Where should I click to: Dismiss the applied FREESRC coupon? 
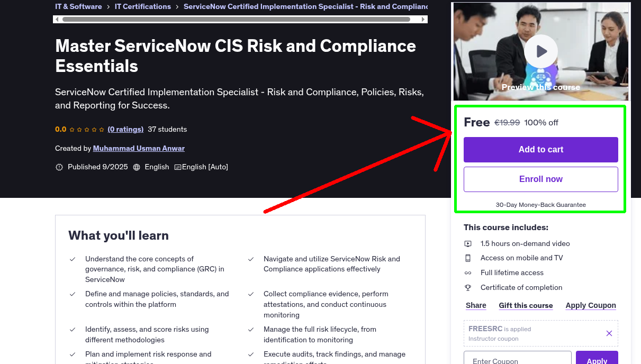pyautogui.click(x=609, y=333)
